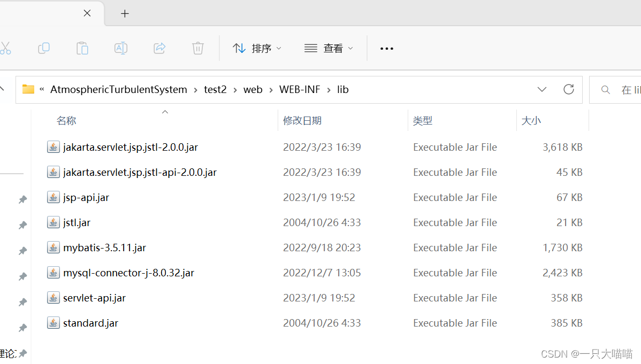
Task: Expand chevron after test2 breadcrumb
Action: pyautogui.click(x=235, y=90)
